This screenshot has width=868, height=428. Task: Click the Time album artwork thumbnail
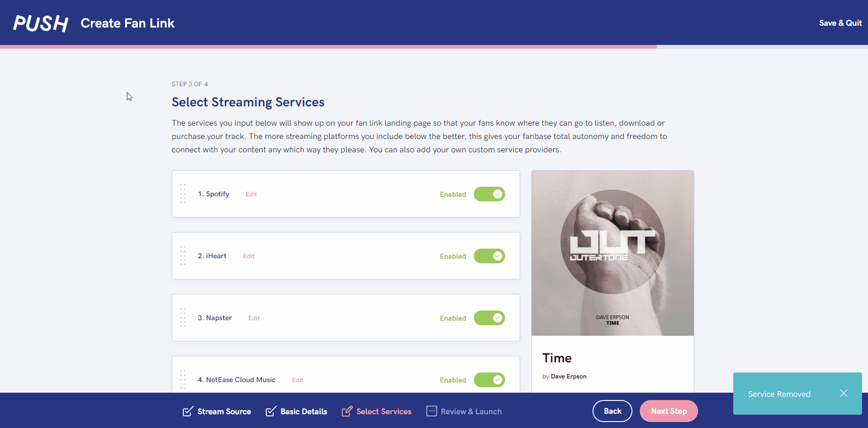[x=612, y=253]
